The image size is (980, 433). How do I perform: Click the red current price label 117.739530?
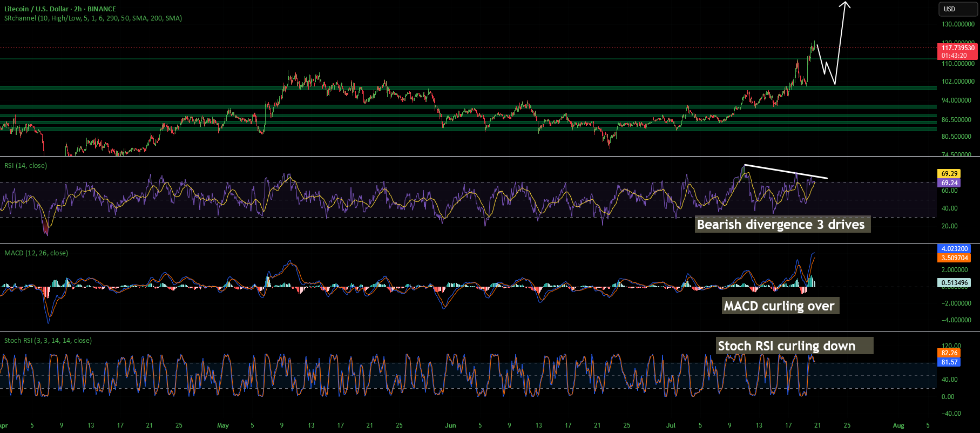tap(958, 52)
